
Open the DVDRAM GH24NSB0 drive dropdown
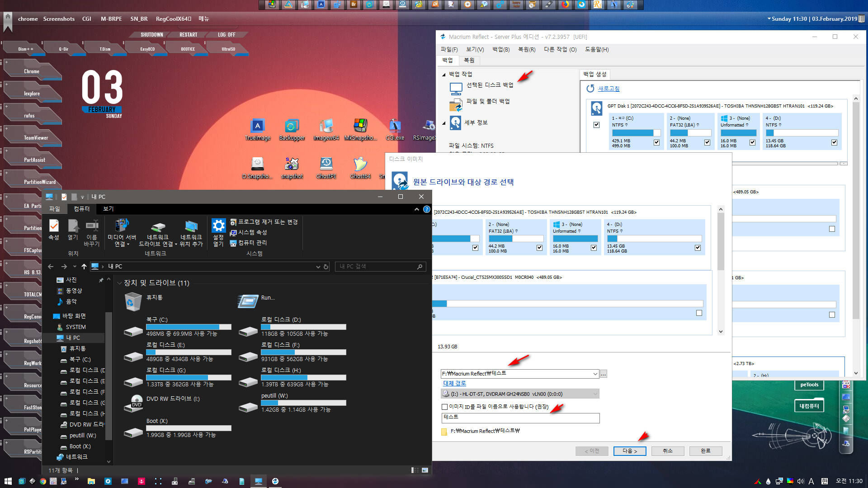[595, 394]
